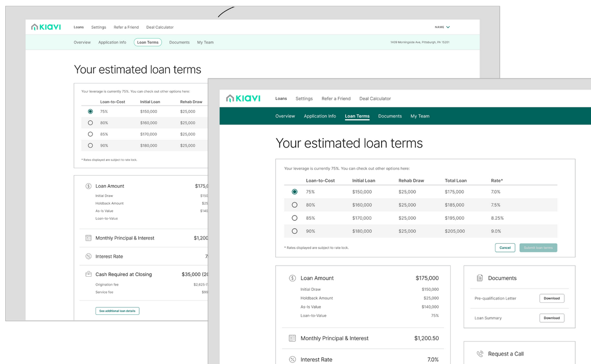
Task: Switch to Documents tab in front window
Action: 390,116
